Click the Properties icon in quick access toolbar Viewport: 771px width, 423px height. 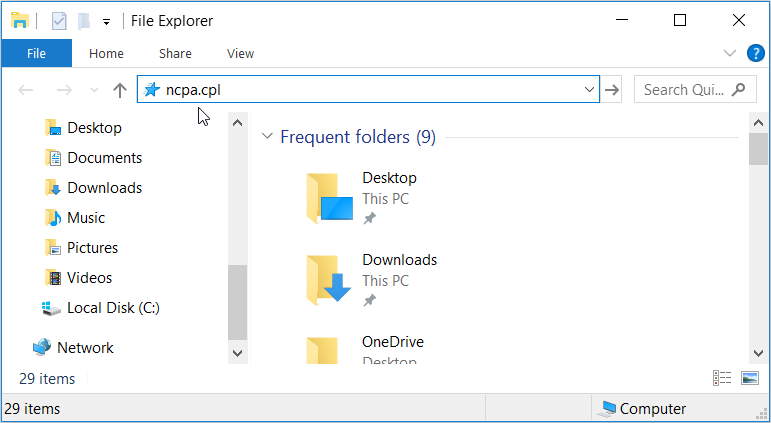tap(59, 20)
